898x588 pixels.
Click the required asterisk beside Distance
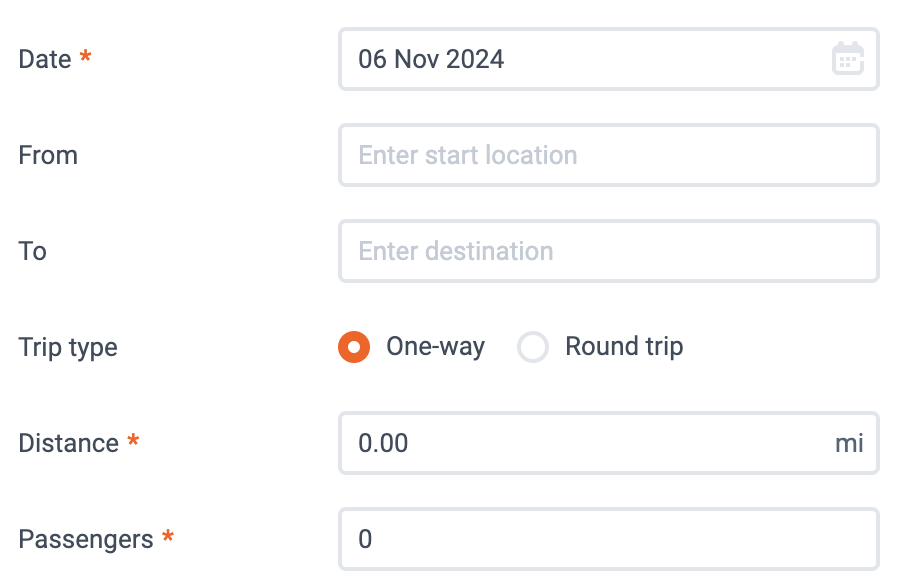(133, 440)
